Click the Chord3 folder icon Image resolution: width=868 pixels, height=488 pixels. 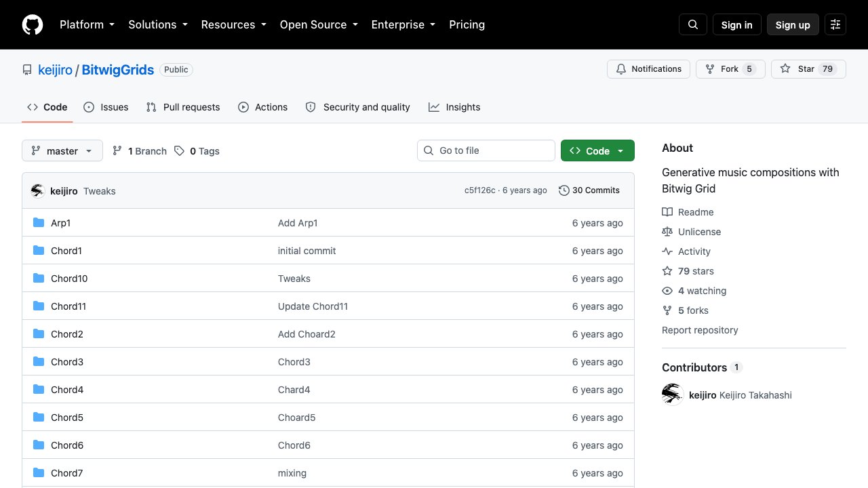pyautogui.click(x=39, y=362)
